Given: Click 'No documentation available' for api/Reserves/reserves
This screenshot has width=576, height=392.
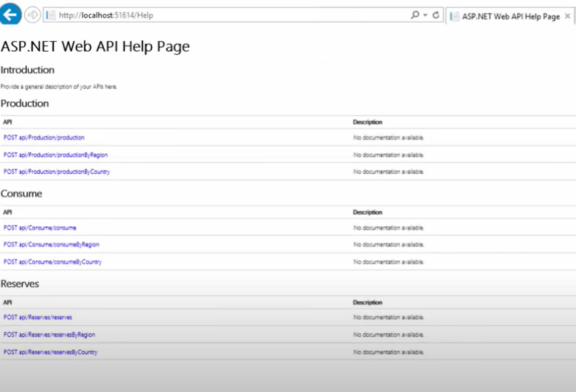Looking at the screenshot, I should click(389, 317).
